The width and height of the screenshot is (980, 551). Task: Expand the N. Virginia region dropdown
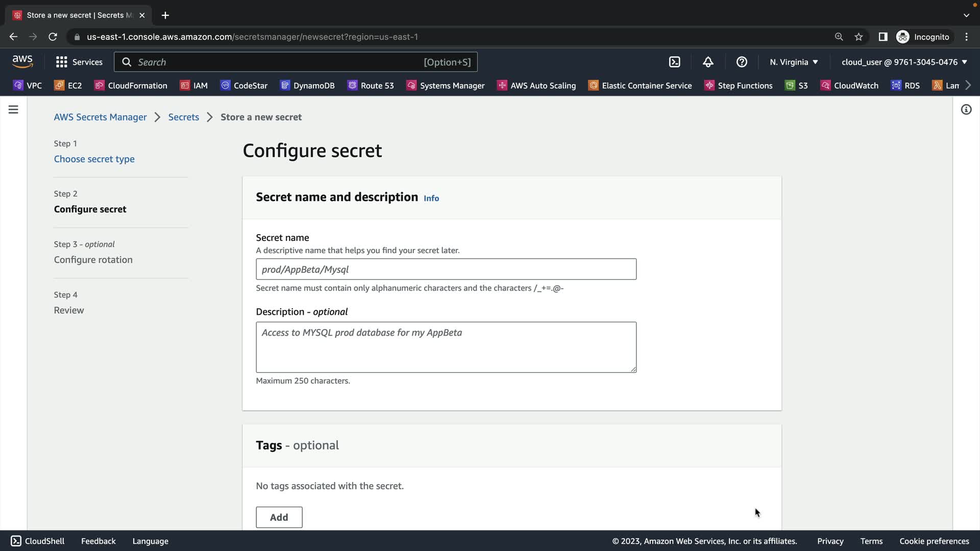point(794,62)
